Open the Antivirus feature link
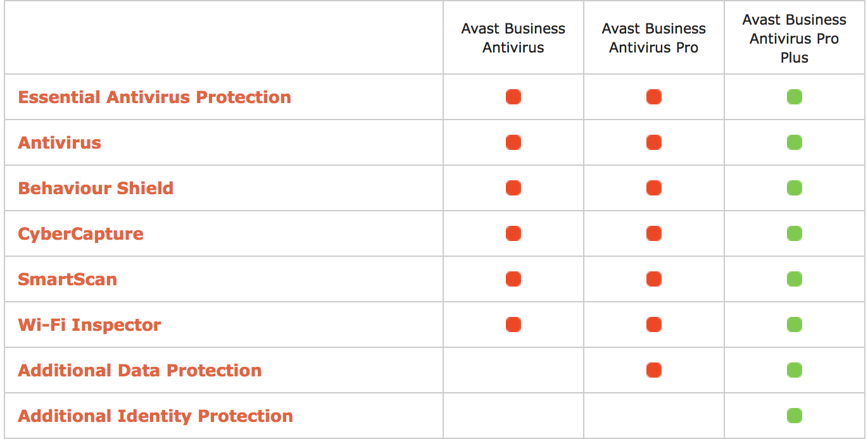 [x=60, y=143]
